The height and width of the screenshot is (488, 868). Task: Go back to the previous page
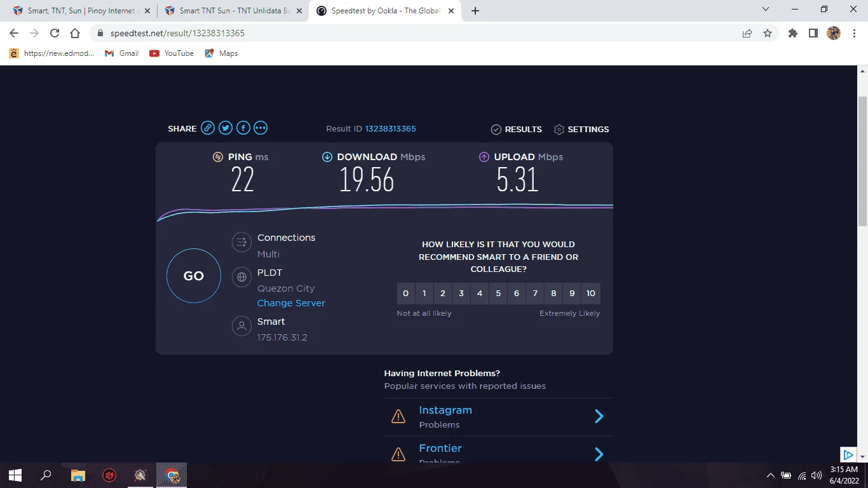[x=14, y=33]
